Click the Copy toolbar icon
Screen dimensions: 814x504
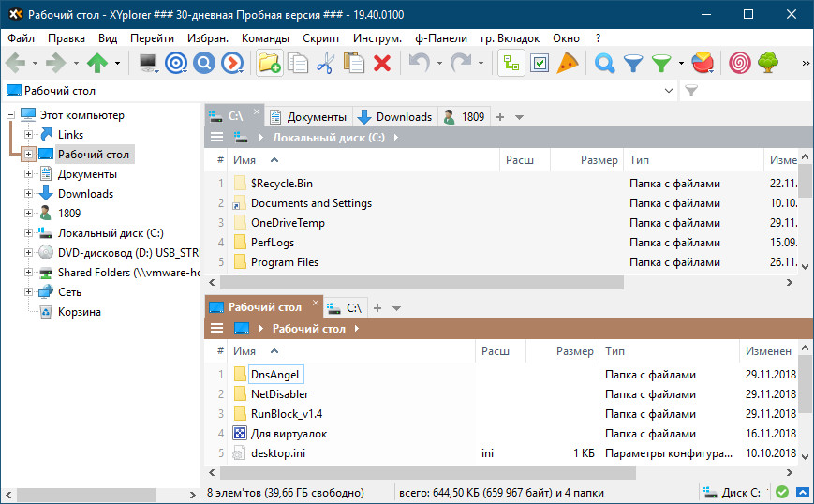(298, 64)
